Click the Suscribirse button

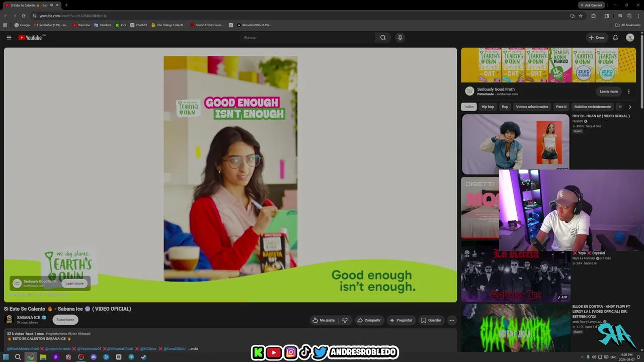tap(65, 320)
